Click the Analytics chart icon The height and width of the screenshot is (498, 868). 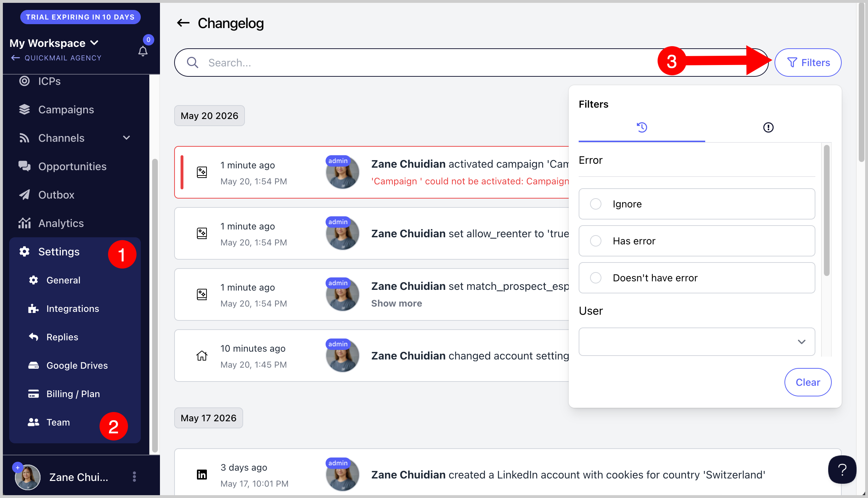tap(24, 223)
